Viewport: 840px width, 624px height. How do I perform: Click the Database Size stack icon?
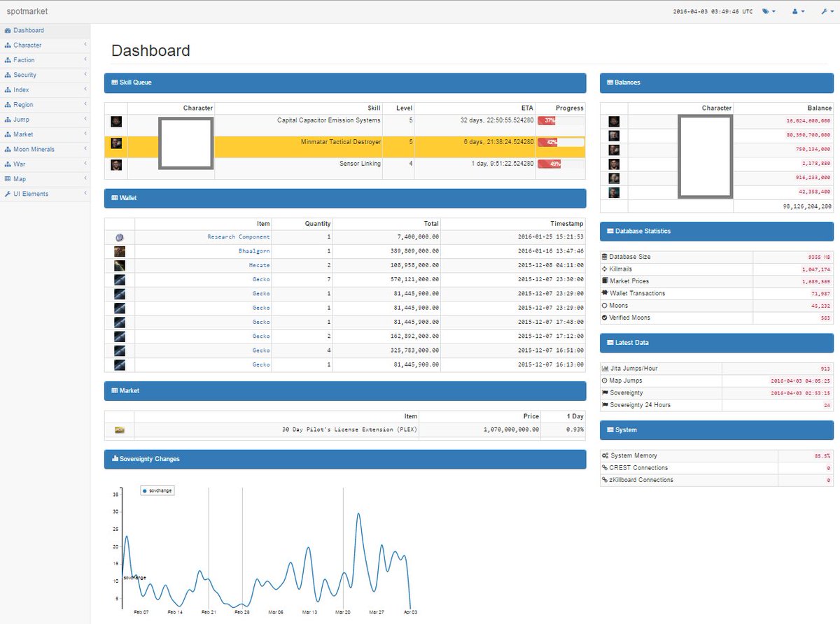point(605,257)
